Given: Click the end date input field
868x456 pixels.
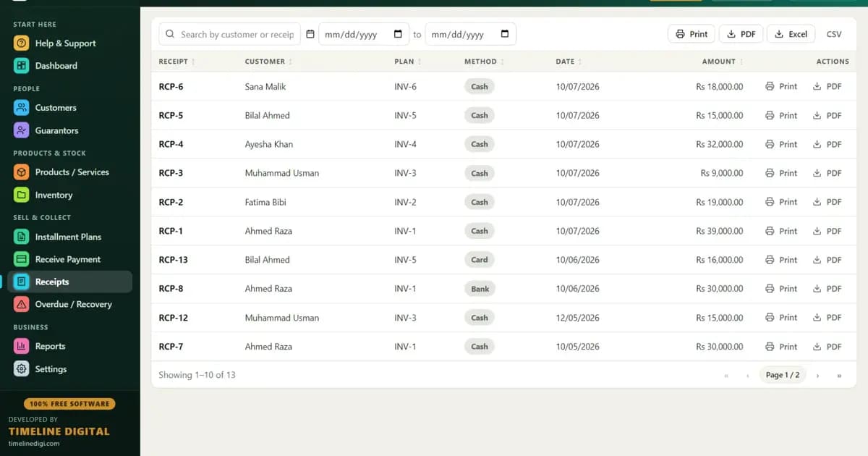Looking at the screenshot, I should point(471,34).
